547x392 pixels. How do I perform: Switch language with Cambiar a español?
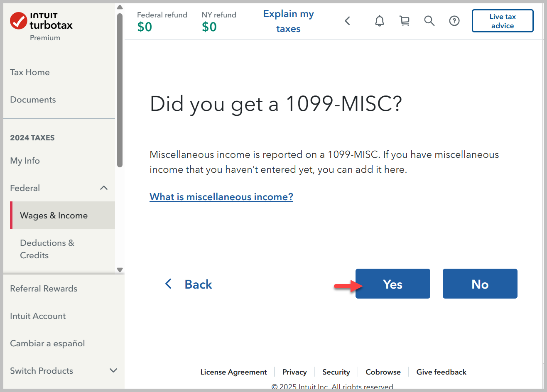(x=47, y=343)
